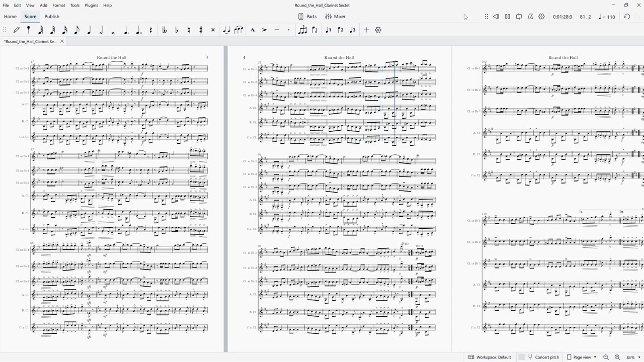
Task: Open Workspace: Default selector
Action: coord(490,357)
